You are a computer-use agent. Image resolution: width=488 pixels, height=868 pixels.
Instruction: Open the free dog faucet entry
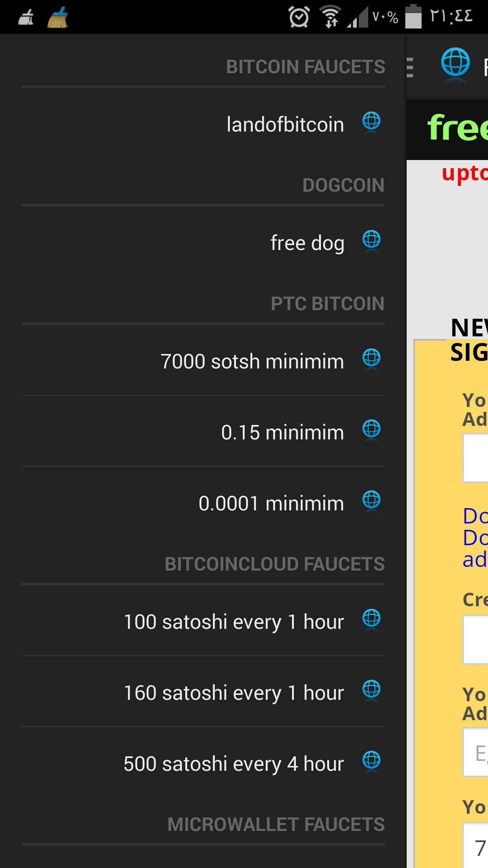coord(306,242)
